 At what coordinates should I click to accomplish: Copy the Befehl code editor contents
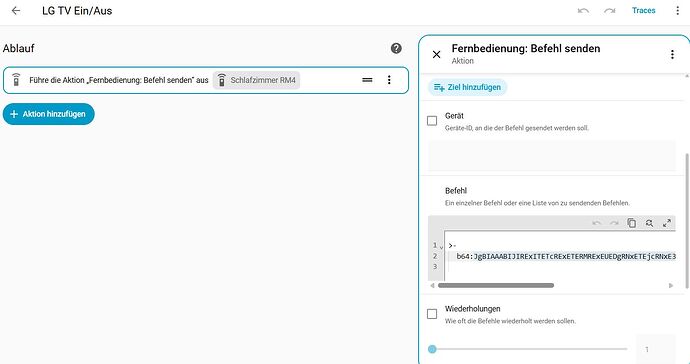pyautogui.click(x=631, y=223)
